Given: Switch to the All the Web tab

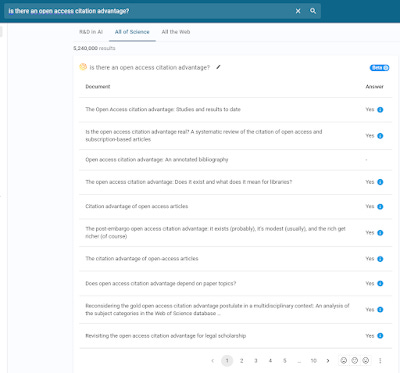Looking at the screenshot, I should tap(176, 32).
